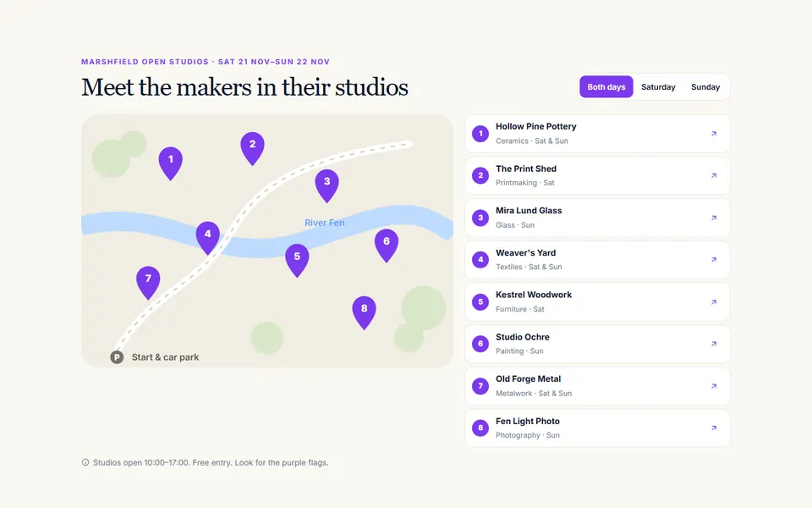812x508 pixels.
Task: Click 'Photography · Sun' subtitle
Action: 528,435
